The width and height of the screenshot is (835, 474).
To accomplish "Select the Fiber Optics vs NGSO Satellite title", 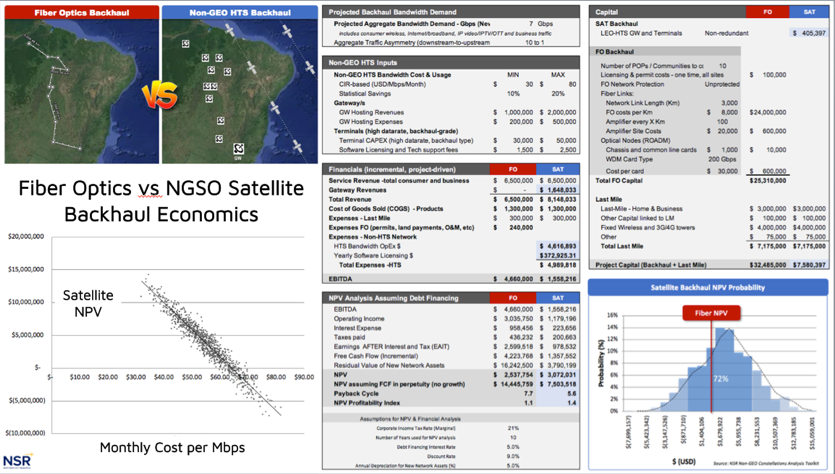I will [161, 201].
